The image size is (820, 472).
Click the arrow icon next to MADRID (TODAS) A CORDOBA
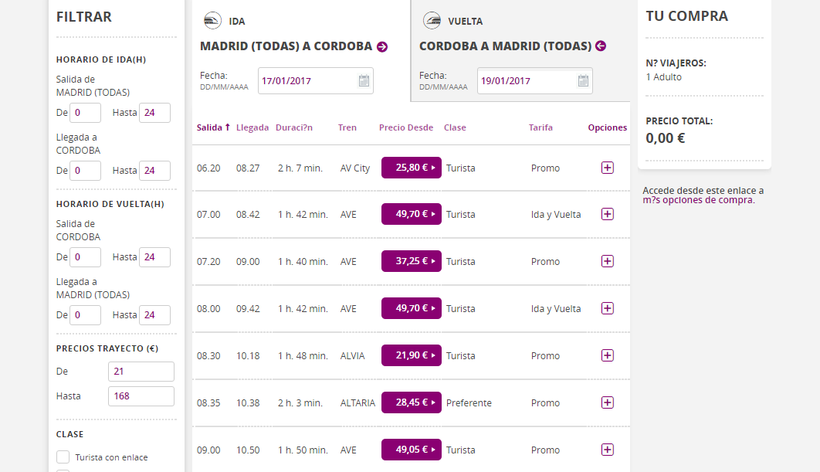pos(382,46)
